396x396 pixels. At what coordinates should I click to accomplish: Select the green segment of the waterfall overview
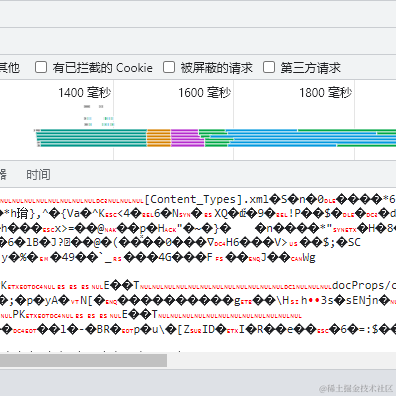pyautogui.click(x=216, y=138)
